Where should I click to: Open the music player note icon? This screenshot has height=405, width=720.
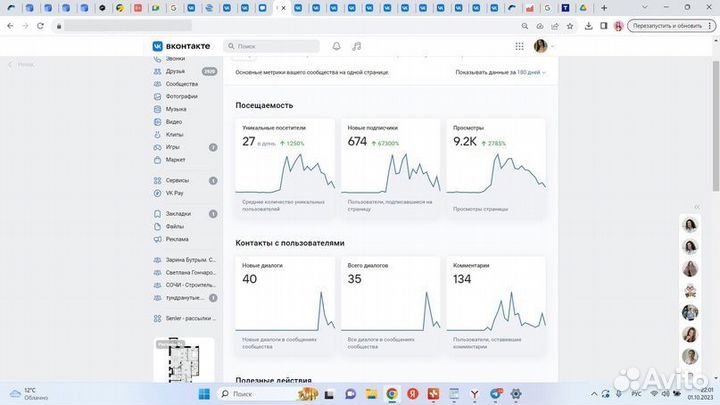pyautogui.click(x=357, y=46)
